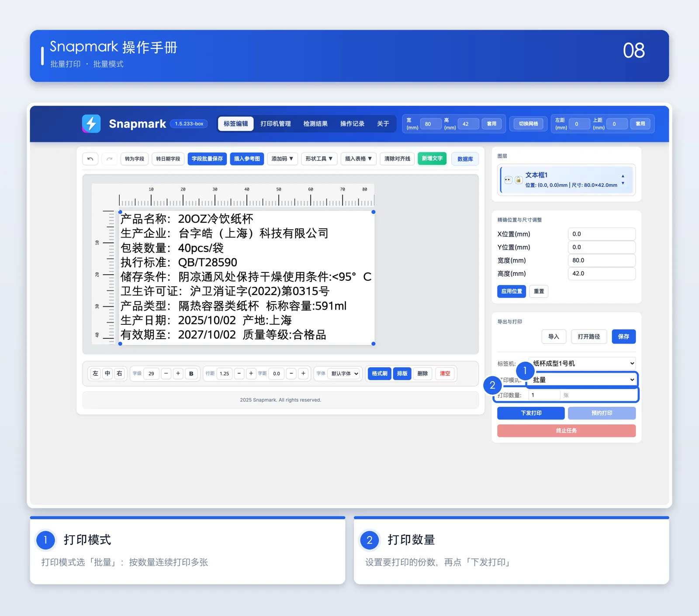Click the label height 42 field

(x=468, y=124)
